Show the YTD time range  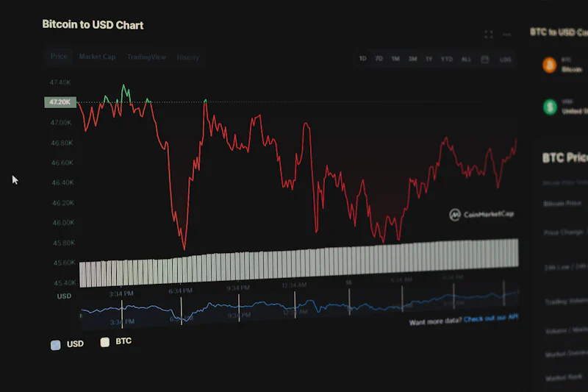[446, 59]
